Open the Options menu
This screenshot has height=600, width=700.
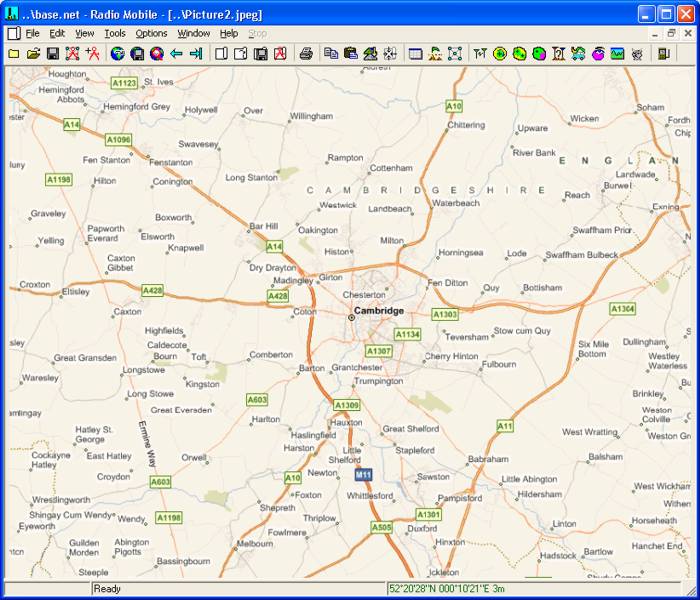point(151,33)
